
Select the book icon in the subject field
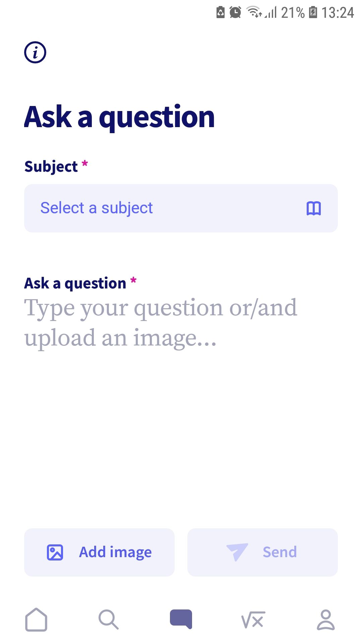pyautogui.click(x=314, y=208)
